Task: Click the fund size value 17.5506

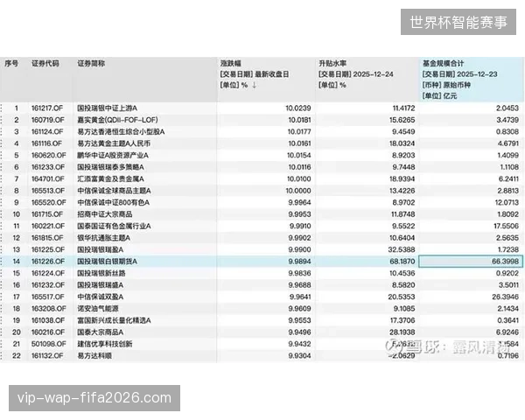Action: click(x=507, y=226)
